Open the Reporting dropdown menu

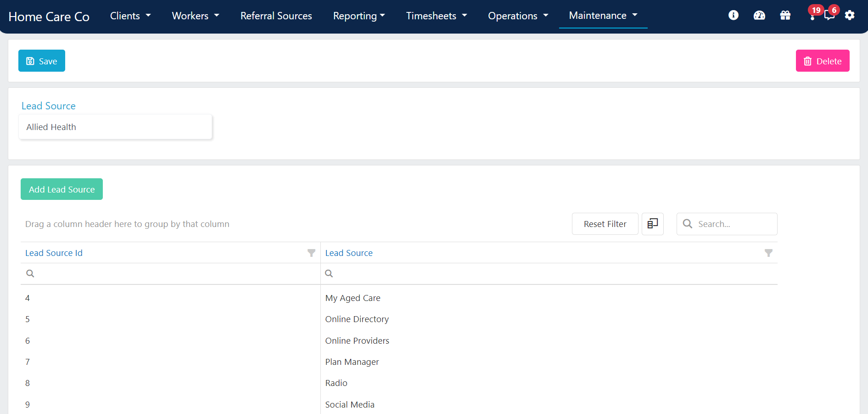[359, 16]
